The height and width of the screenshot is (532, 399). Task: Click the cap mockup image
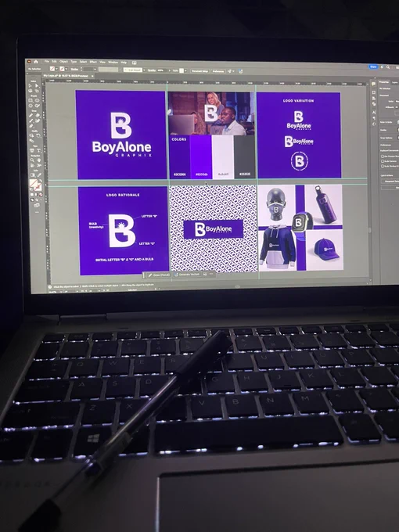[325, 250]
